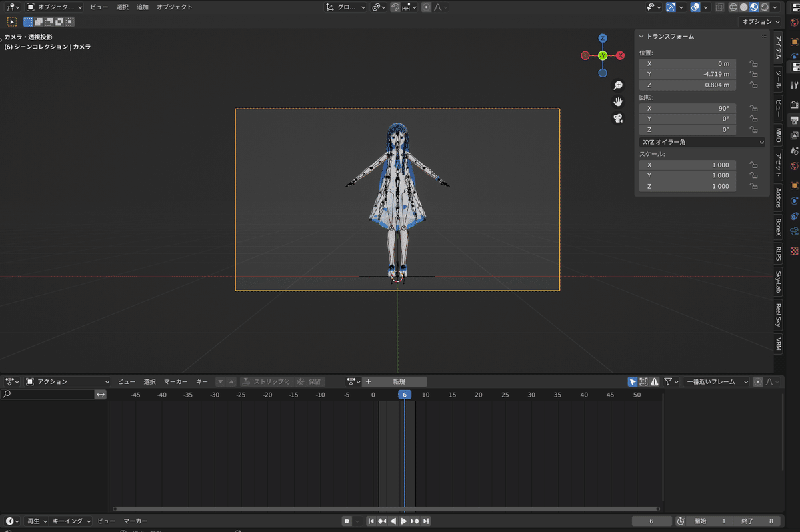Toggle the lock for Location Z
This screenshot has width=800, height=532.
click(753, 85)
